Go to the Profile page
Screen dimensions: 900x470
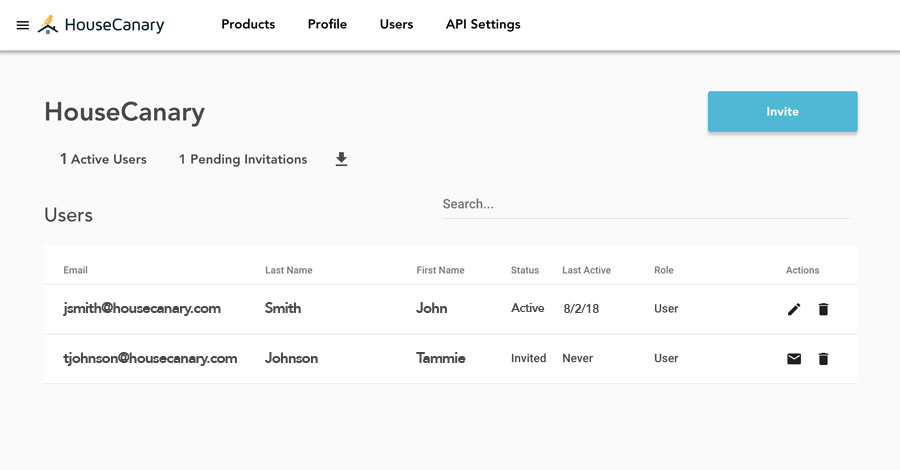[x=327, y=24]
